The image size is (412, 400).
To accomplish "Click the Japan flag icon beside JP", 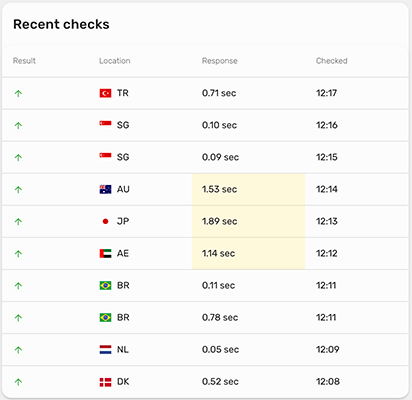I will (x=105, y=221).
